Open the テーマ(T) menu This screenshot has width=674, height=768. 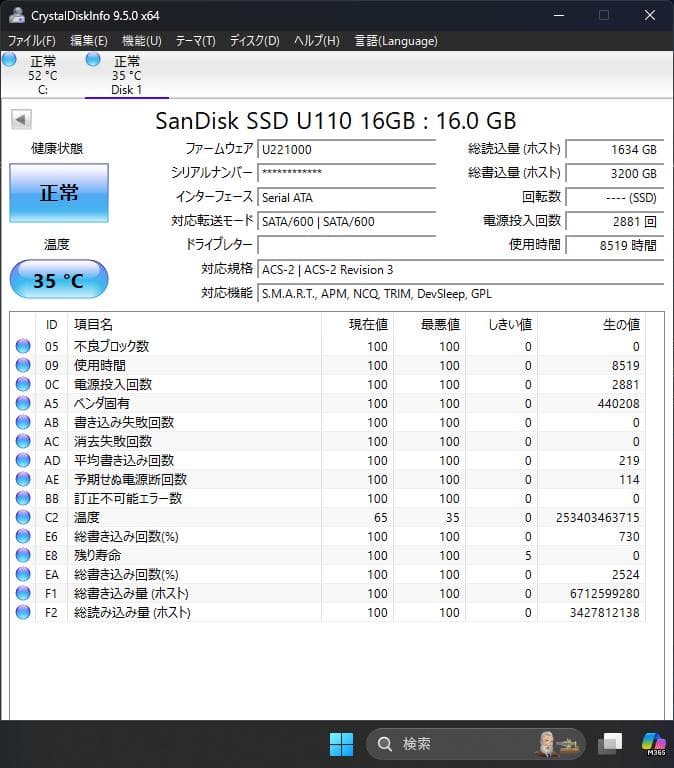tap(195, 41)
